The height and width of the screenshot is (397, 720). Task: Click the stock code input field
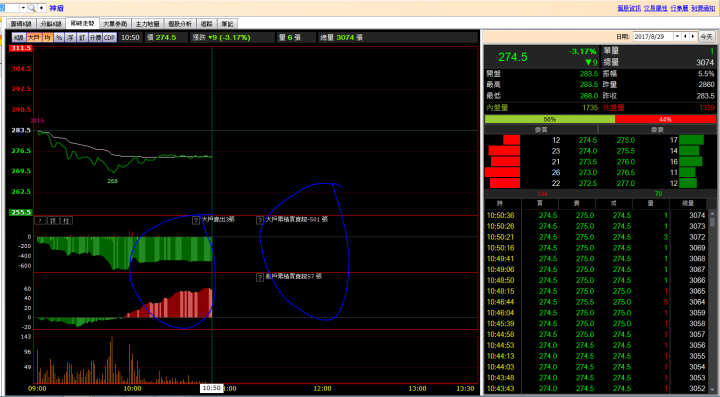click(10, 8)
